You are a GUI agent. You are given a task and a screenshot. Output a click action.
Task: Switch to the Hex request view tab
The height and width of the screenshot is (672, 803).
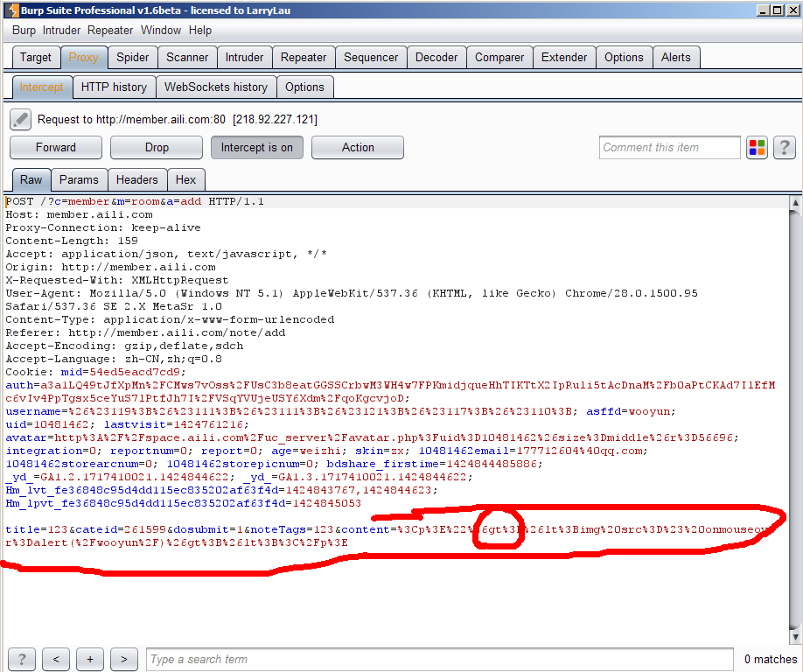tap(185, 179)
